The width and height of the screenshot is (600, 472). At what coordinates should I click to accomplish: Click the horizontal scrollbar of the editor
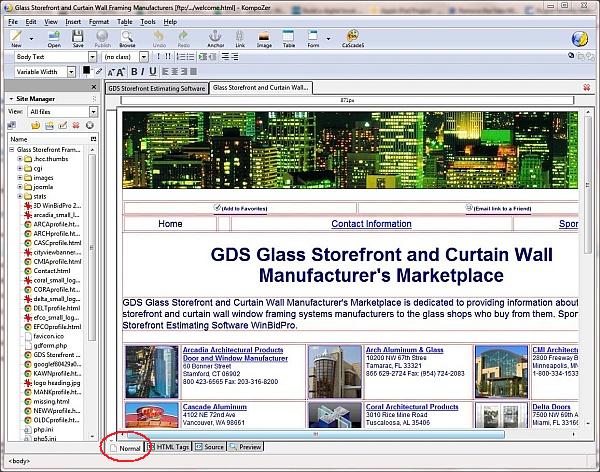316,434
